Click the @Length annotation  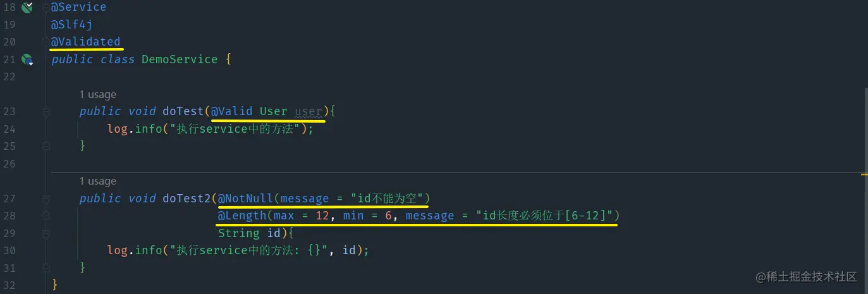242,216
